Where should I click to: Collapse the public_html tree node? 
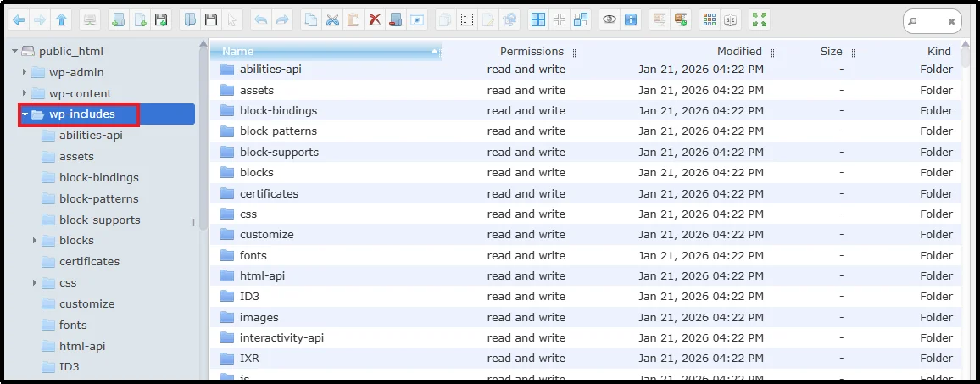point(14,51)
